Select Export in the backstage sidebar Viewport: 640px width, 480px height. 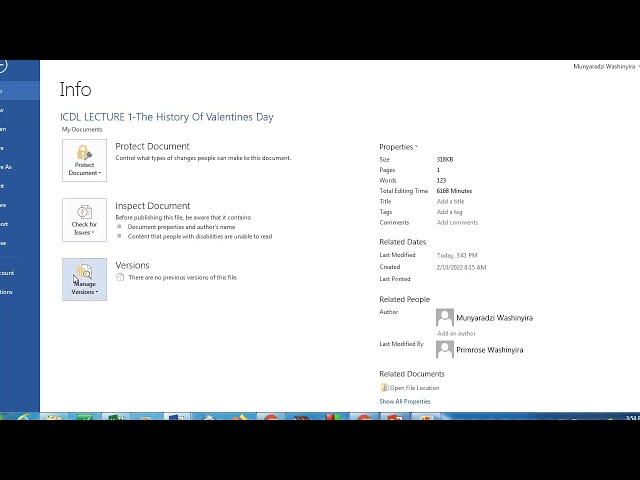[x=20, y=224]
